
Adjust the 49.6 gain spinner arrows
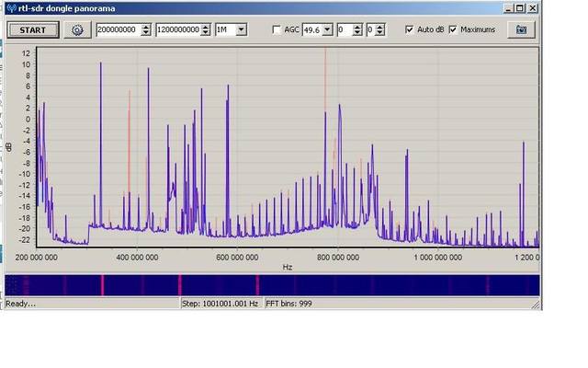click(x=328, y=29)
